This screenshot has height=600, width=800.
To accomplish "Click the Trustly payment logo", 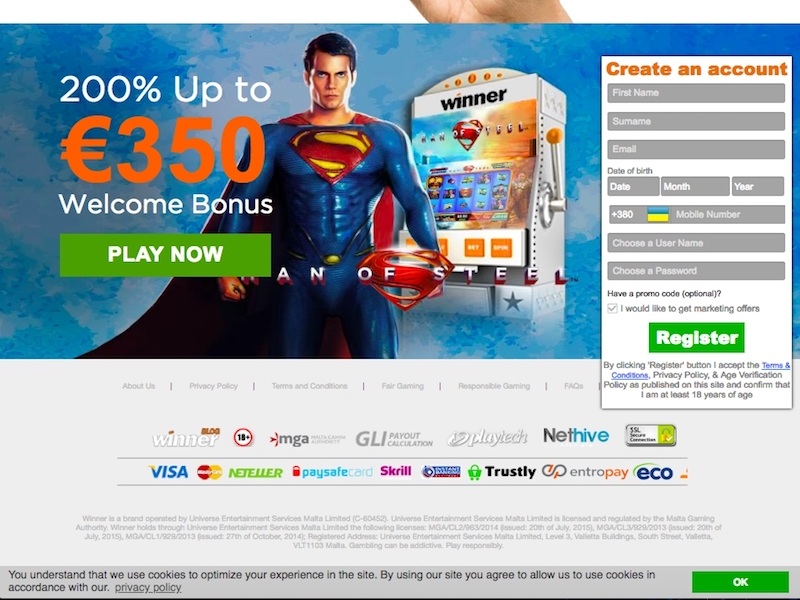I will click(x=502, y=472).
